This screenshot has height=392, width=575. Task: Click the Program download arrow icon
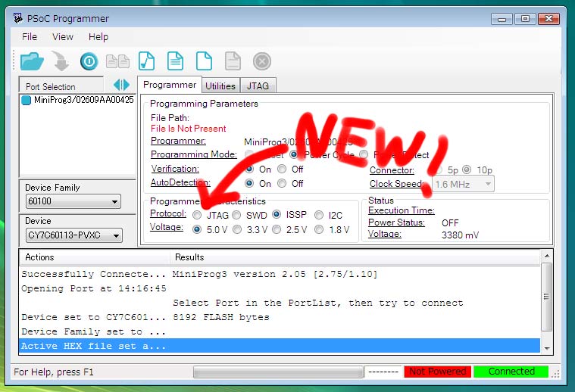pos(60,61)
